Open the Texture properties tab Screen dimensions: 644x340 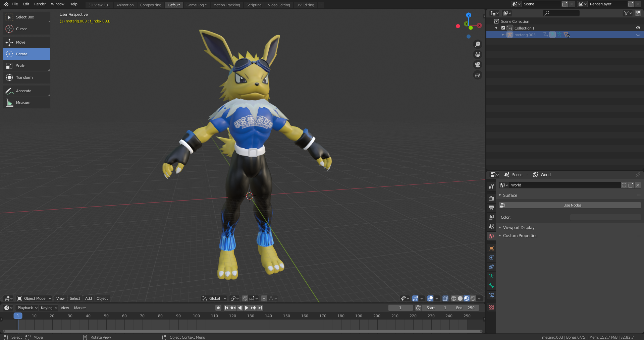(x=491, y=307)
